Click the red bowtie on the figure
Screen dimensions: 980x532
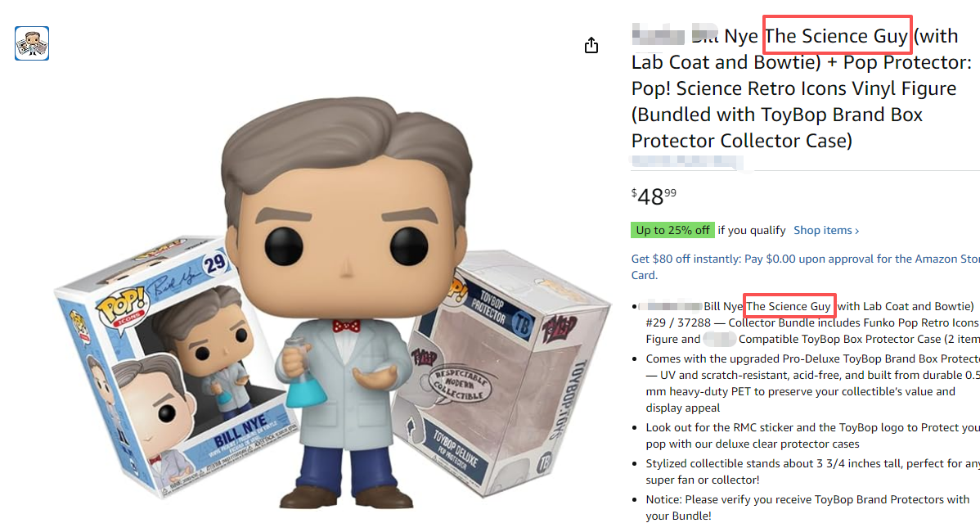coord(346,326)
